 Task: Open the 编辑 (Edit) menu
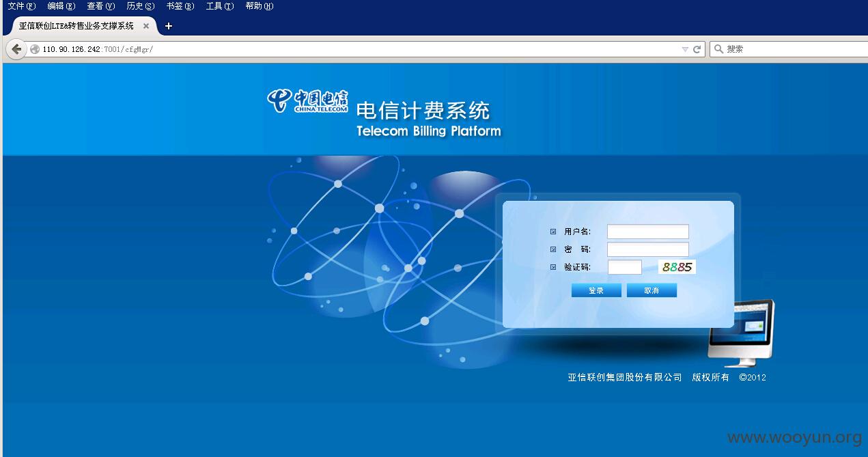pos(61,6)
